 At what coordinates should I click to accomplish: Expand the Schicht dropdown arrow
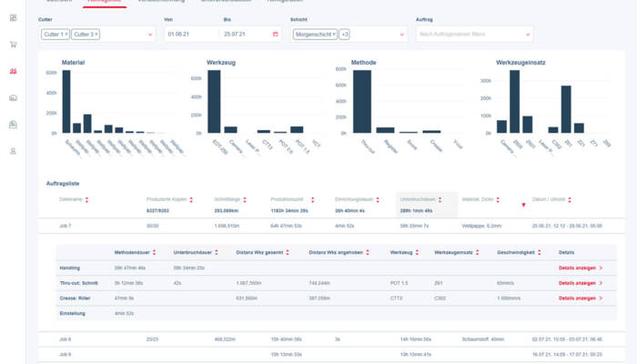tap(401, 34)
